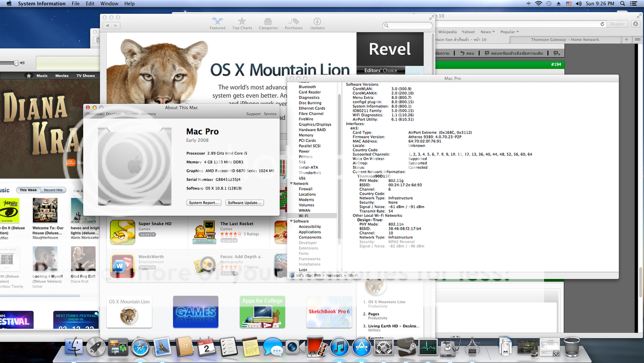Switch to Recent Hits segment

pos(53,190)
